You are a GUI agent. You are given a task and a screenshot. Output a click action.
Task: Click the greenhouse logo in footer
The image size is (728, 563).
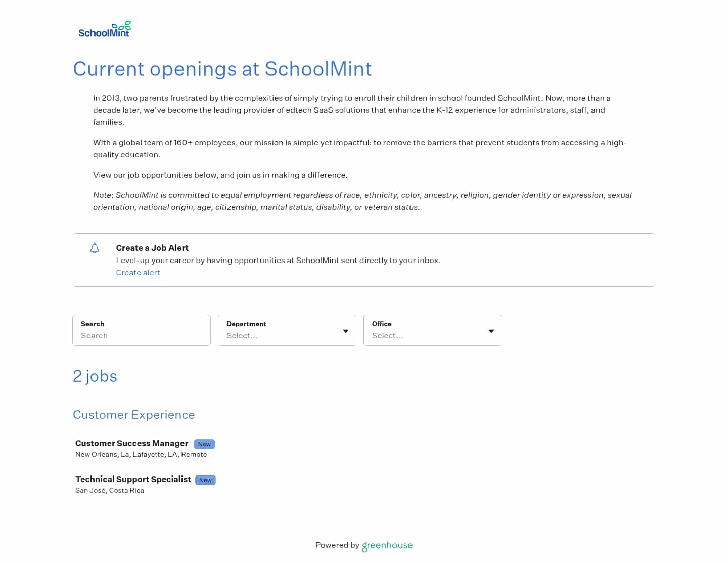[387, 545]
